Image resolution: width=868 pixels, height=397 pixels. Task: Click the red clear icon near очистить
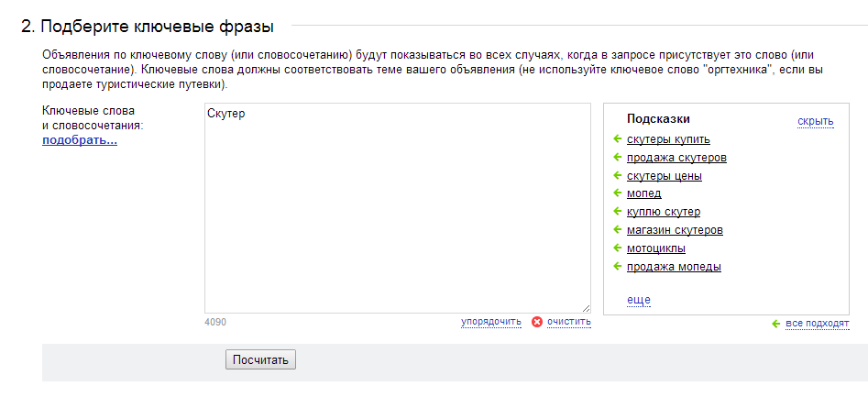point(536,322)
